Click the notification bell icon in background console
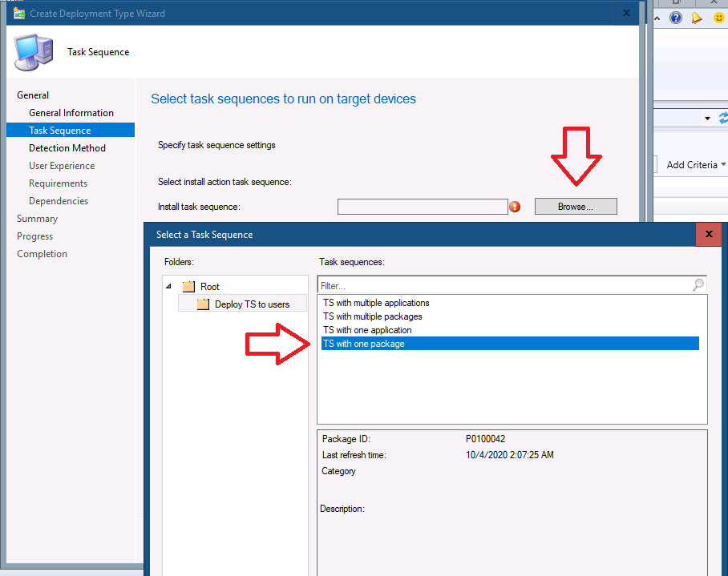The height and width of the screenshot is (576, 728). click(697, 18)
